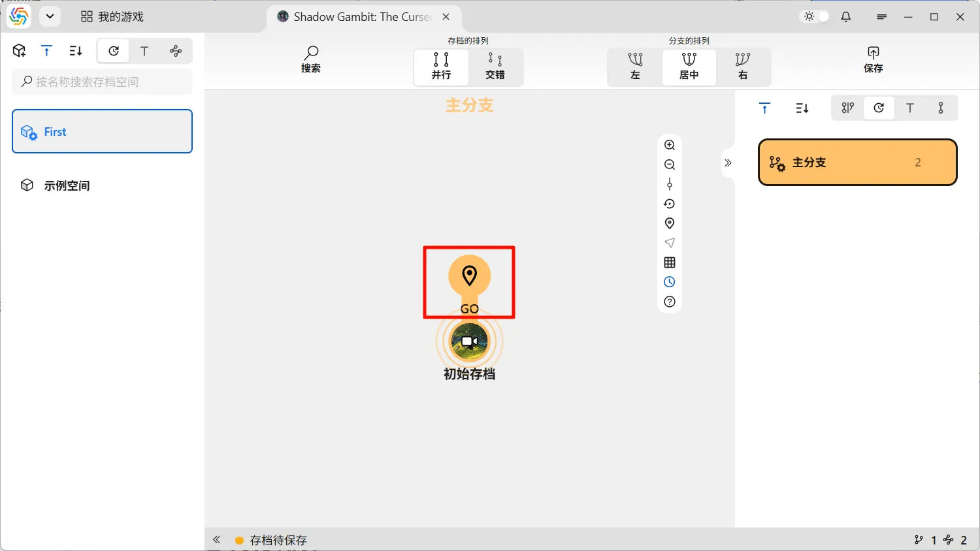
Task: Click the save space search input field
Action: (x=103, y=82)
